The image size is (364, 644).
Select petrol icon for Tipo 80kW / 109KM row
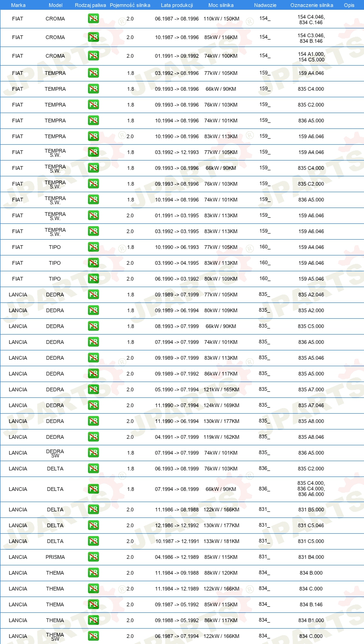(x=94, y=279)
